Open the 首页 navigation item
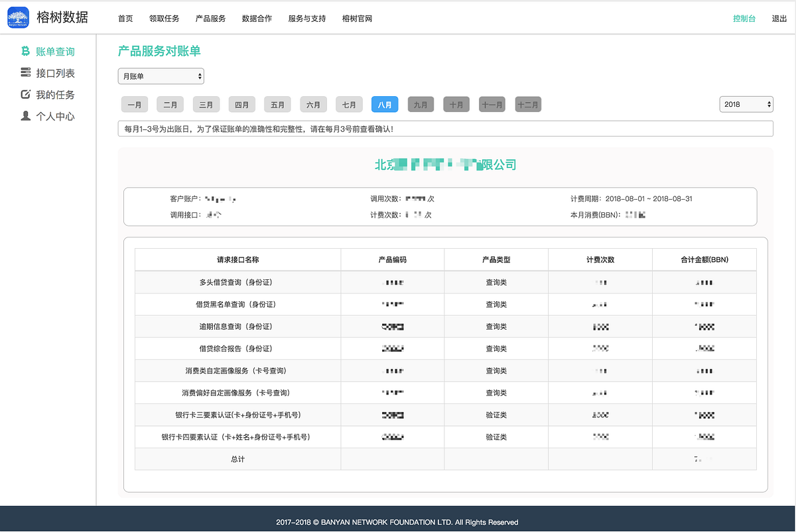 125,19
